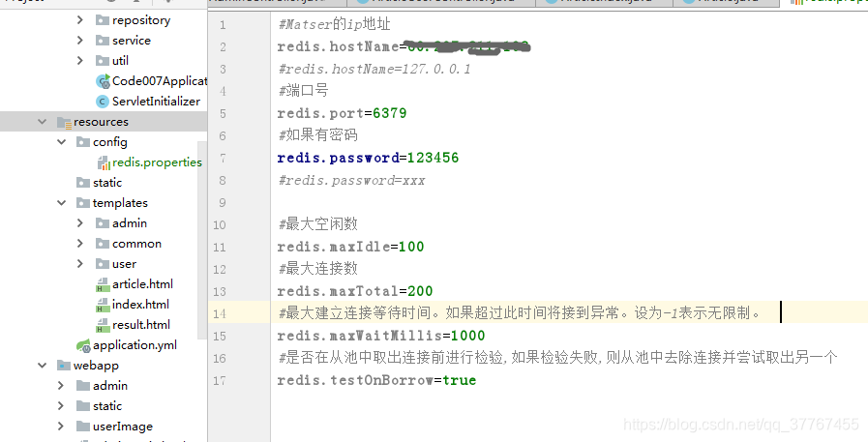The image size is (868, 442).
Task: Expand the admin folder under webapp
Action: pyautogui.click(x=61, y=386)
